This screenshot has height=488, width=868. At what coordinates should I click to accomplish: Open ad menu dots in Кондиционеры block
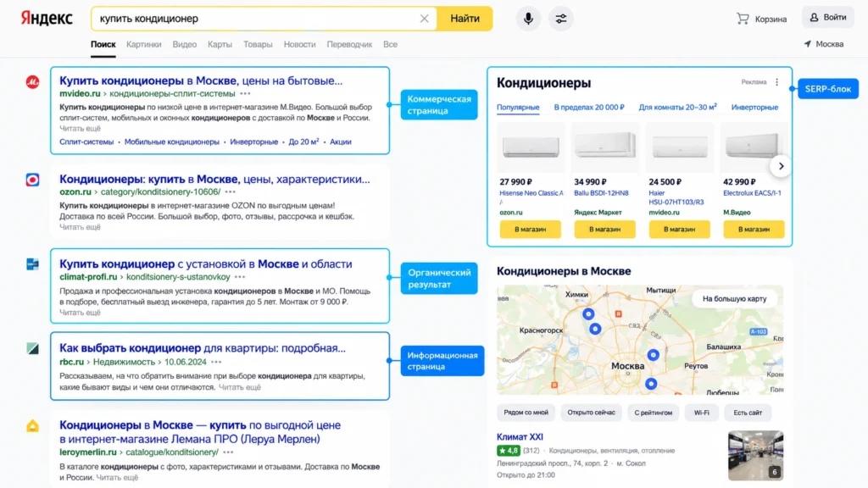776,82
